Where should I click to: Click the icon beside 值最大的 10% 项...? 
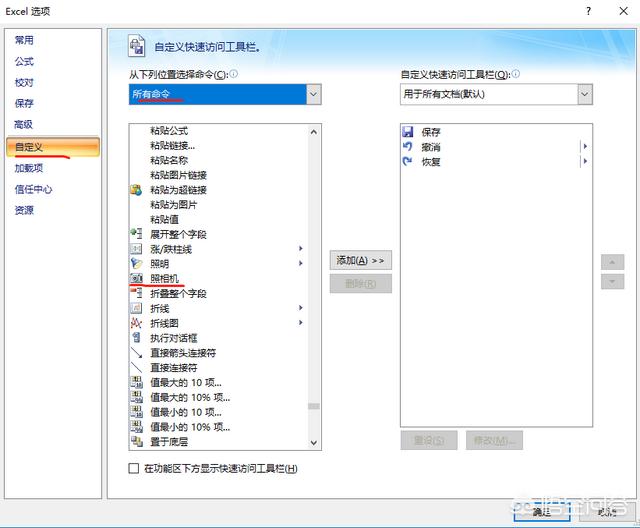coord(136,397)
